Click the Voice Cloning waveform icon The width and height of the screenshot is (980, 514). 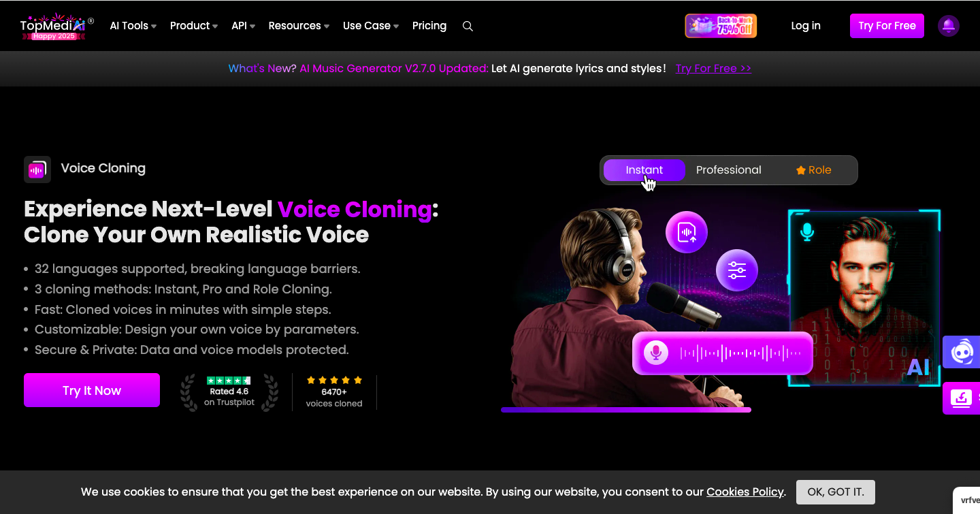[37, 170]
